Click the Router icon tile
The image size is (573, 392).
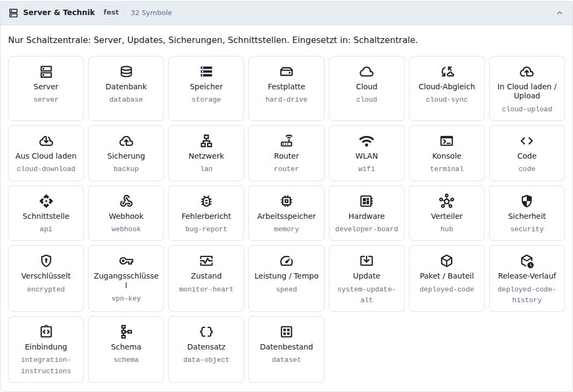[286, 153]
